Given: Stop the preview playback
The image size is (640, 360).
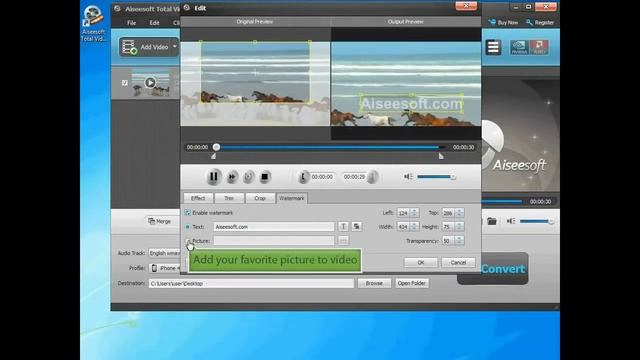Looking at the screenshot, I should tap(264, 177).
